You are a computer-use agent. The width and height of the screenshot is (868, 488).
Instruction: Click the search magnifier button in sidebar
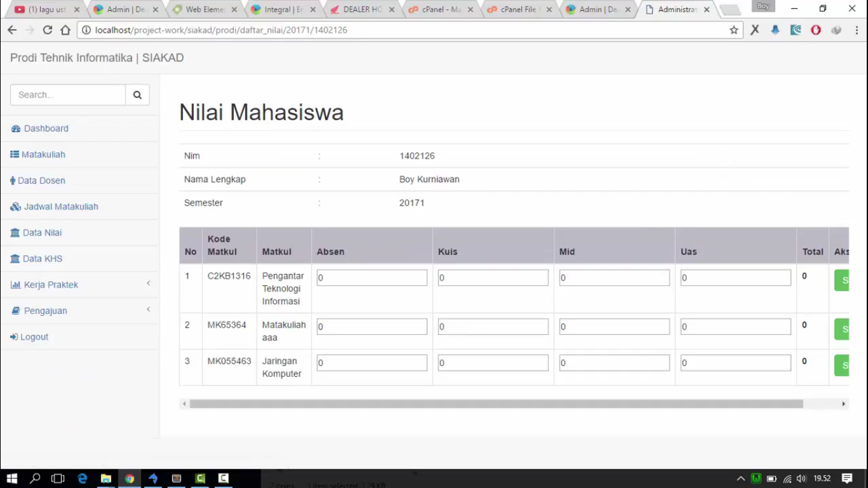(x=137, y=95)
